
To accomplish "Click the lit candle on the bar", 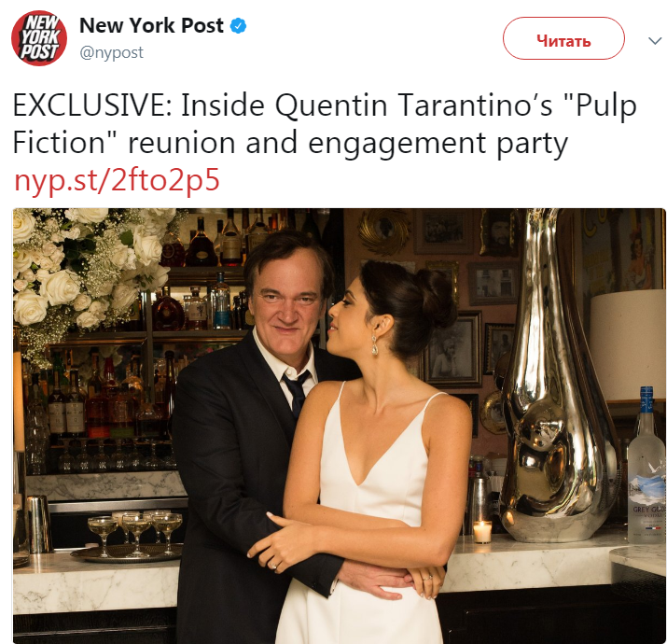I will click(482, 531).
